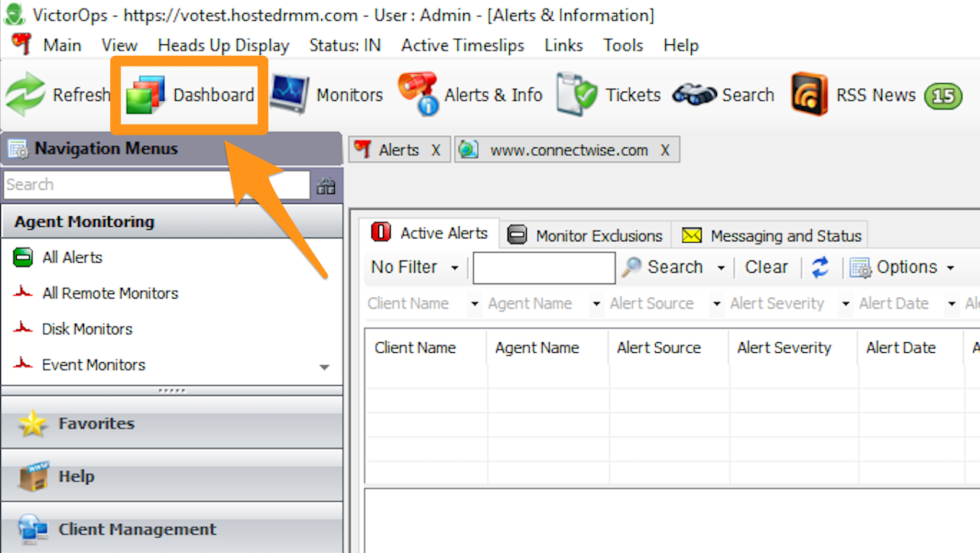Screen dimensions: 980x553
Task: Click the Clear button
Action: point(766,267)
